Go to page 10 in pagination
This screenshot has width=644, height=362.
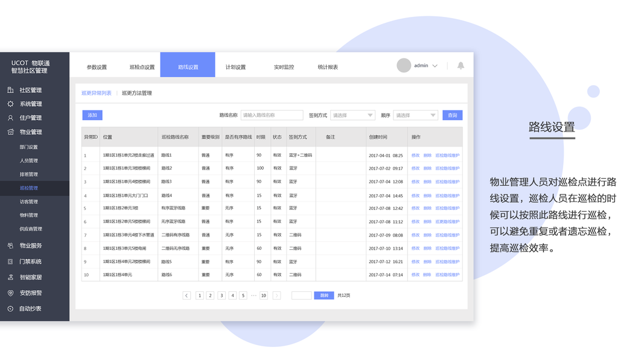(x=264, y=296)
